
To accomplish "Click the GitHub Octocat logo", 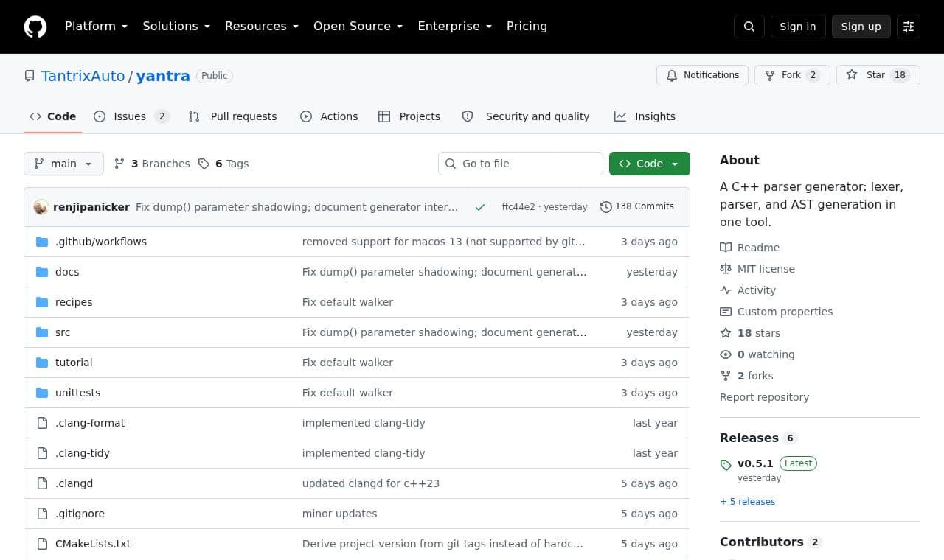I will click(x=35, y=27).
